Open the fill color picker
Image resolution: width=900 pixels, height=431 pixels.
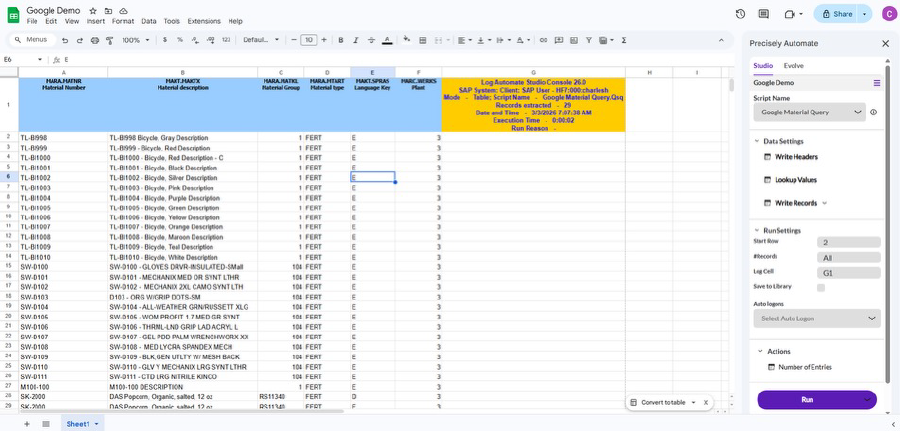point(406,40)
